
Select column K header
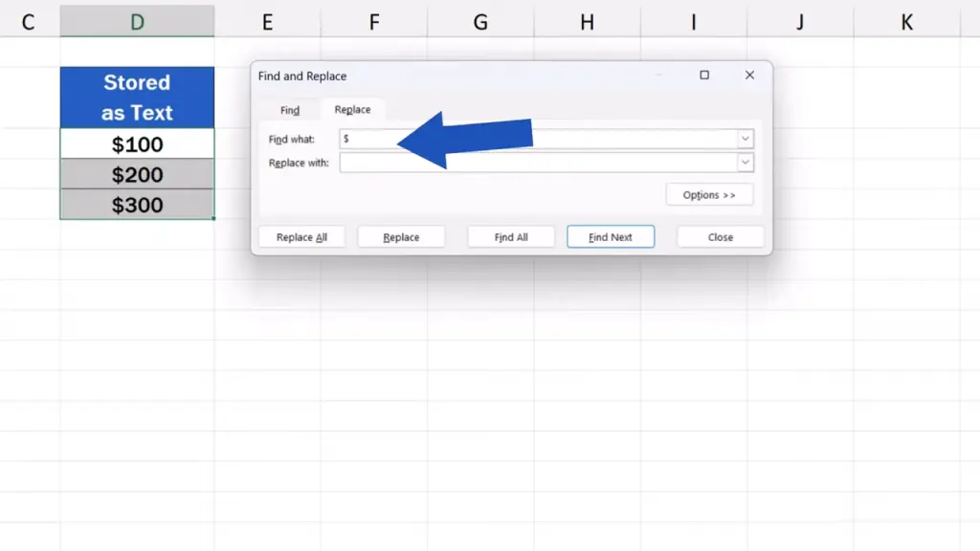(906, 22)
